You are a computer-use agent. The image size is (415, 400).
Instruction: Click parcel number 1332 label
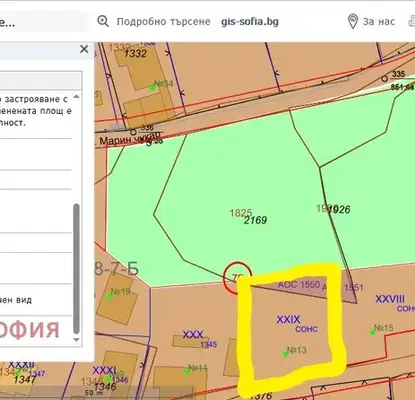click(135, 53)
